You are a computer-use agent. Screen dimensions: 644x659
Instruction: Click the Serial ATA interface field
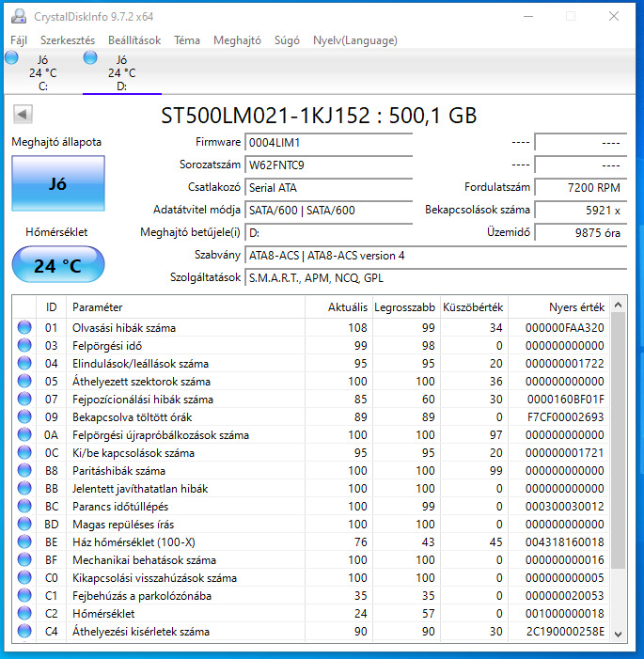pos(328,187)
